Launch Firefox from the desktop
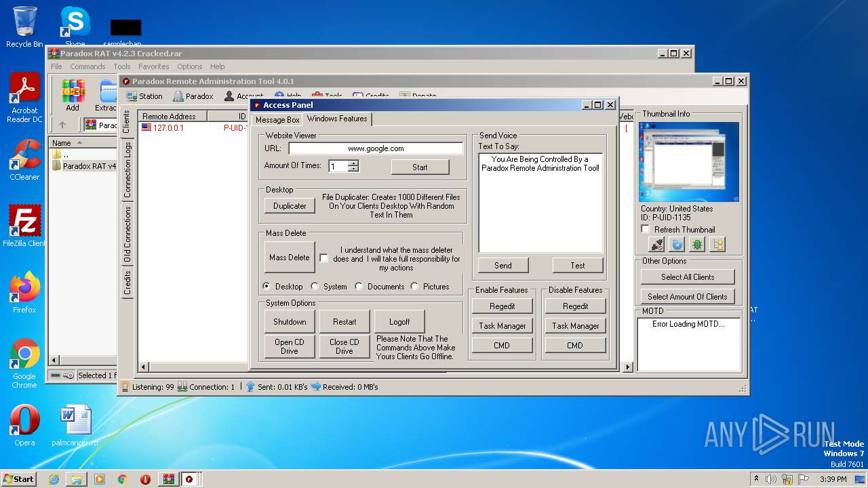This screenshot has width=868, height=488. (24, 293)
